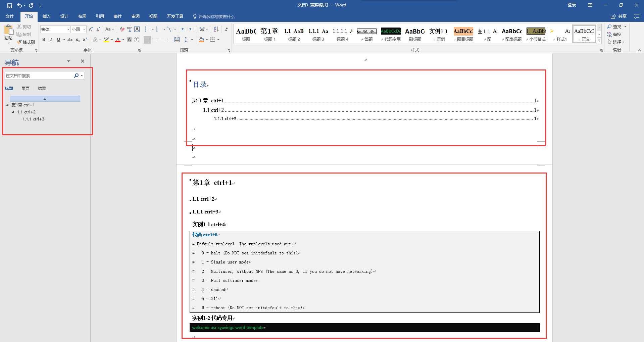
Task: Click the Undo arrow
Action: coord(19,5)
